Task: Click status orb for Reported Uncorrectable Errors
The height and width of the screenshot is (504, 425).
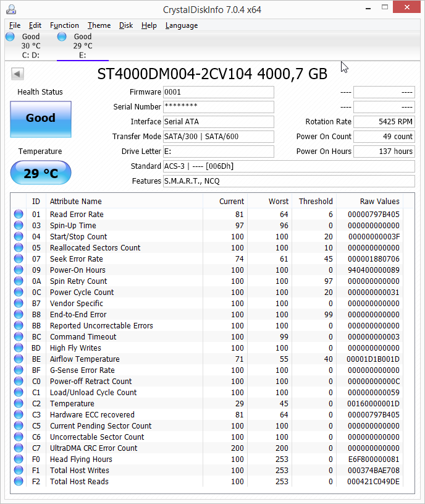Action: point(19,326)
